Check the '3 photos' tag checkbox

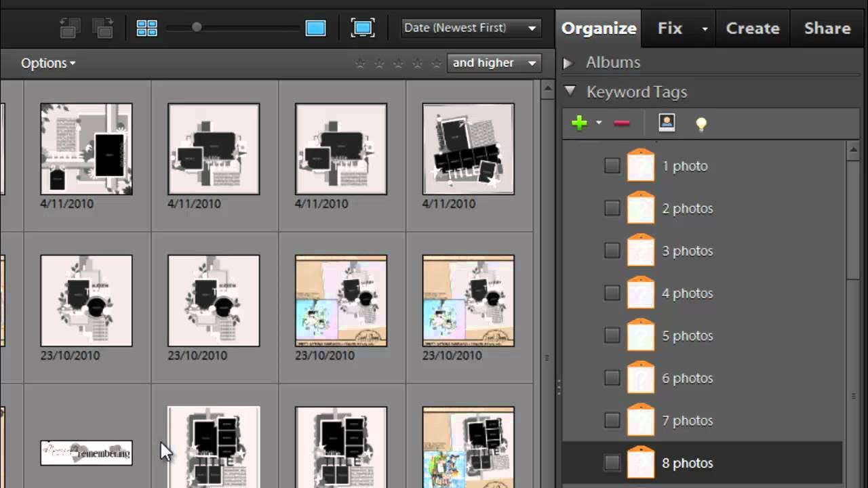[x=612, y=251]
